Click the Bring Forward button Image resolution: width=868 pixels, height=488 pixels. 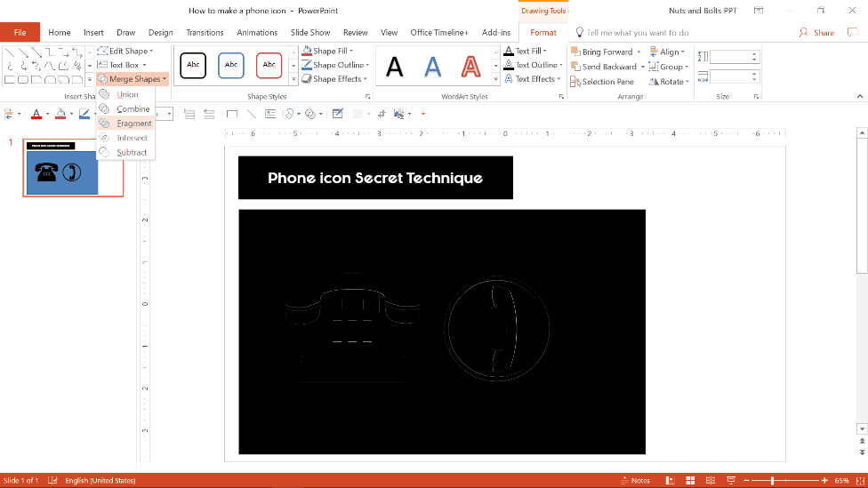click(x=602, y=52)
